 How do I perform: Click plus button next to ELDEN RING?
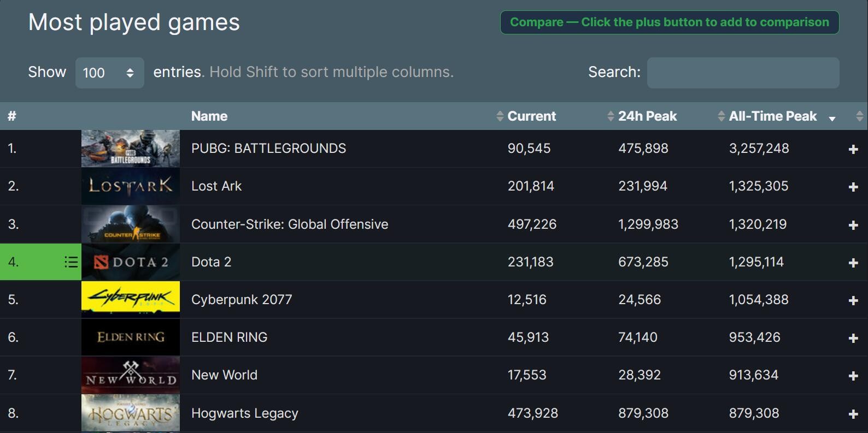853,338
